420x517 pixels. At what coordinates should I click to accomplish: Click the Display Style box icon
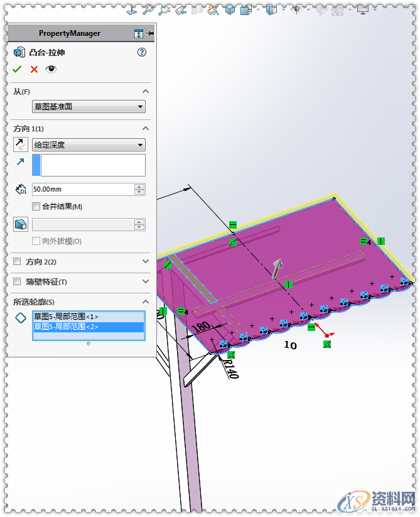tap(271, 10)
